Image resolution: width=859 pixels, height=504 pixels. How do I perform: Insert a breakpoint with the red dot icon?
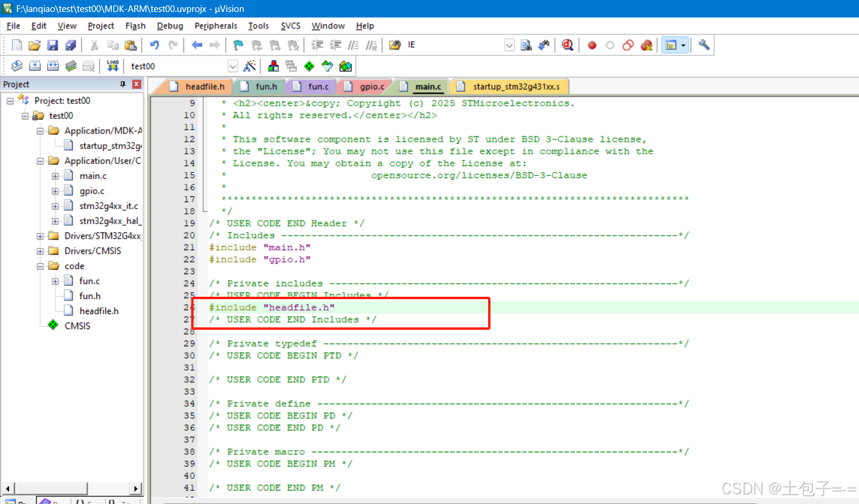coord(592,45)
